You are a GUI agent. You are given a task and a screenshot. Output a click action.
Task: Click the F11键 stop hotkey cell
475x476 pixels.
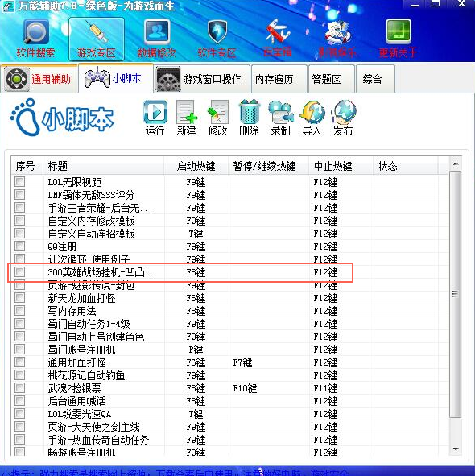point(325,388)
